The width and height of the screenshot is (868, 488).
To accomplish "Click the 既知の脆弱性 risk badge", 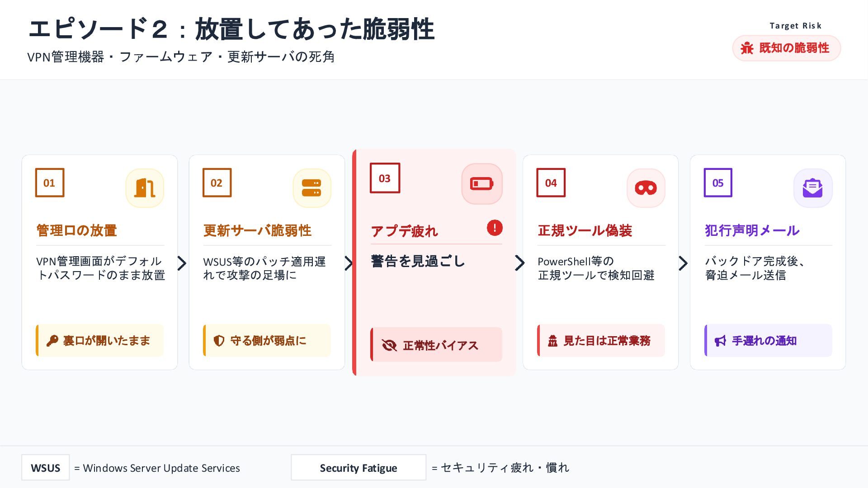I will (x=786, y=48).
